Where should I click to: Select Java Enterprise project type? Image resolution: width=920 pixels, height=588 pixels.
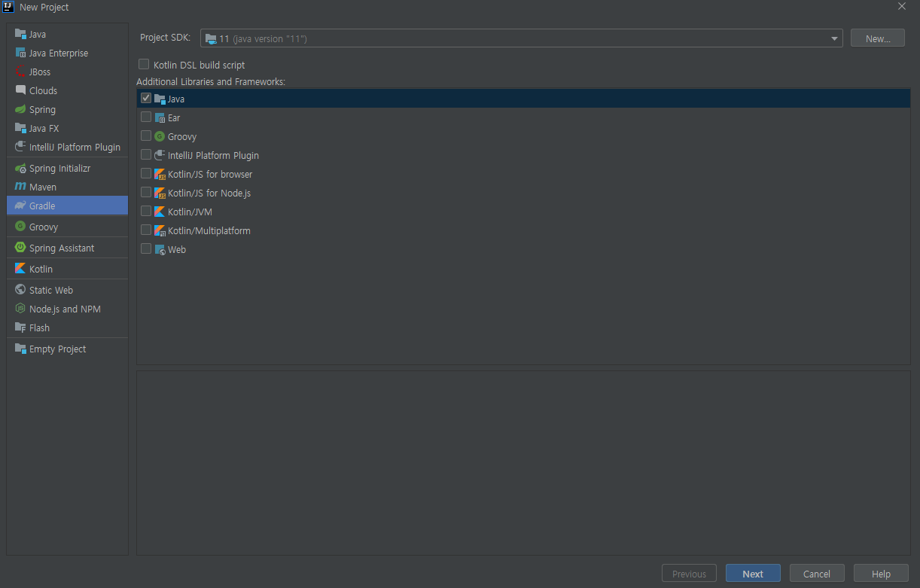pyautogui.click(x=67, y=53)
